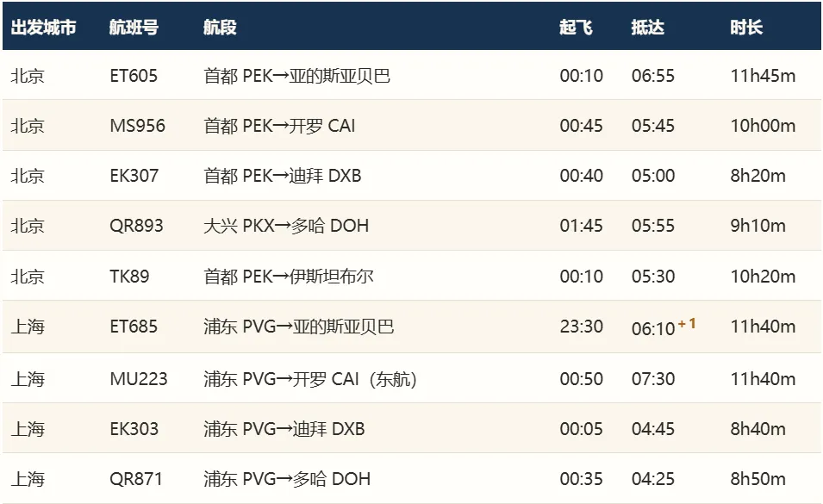This screenshot has width=823, height=504.
Task: Click the 航班号 column header
Action: pos(134,27)
